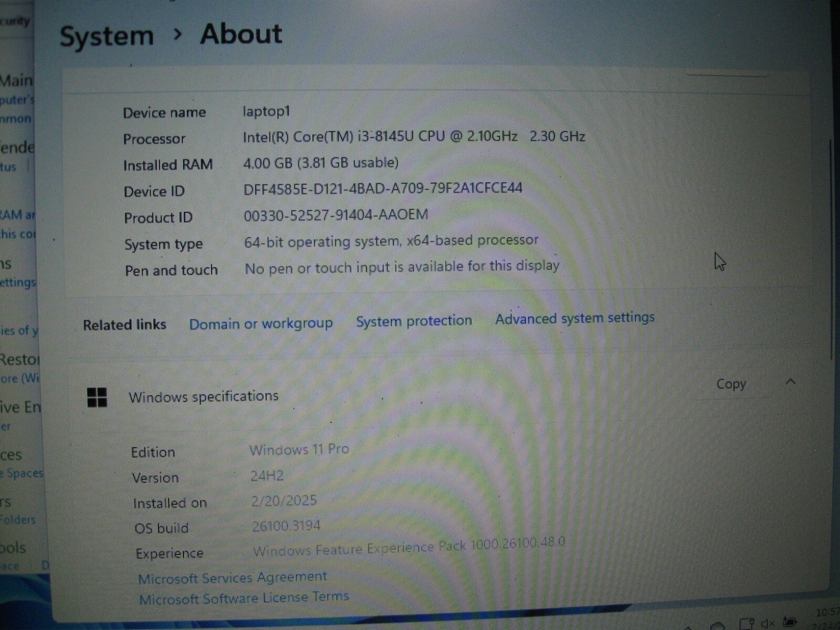This screenshot has width=840, height=630.
Task: Select the Product ID value "00330-52527-91404-AAOEM"
Action: click(336, 214)
